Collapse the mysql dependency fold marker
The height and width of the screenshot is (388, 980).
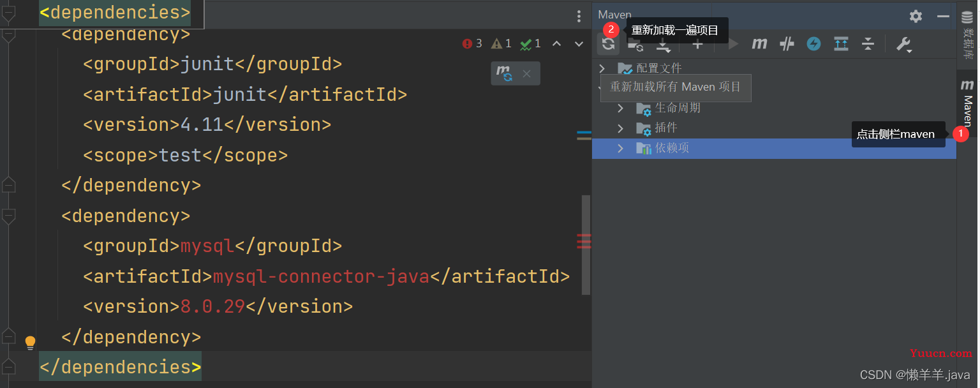coord(8,217)
